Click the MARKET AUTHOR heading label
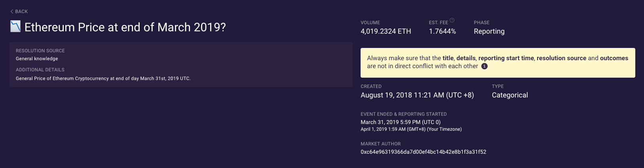Image resolution: width=644 pixels, height=168 pixels. click(x=380, y=144)
